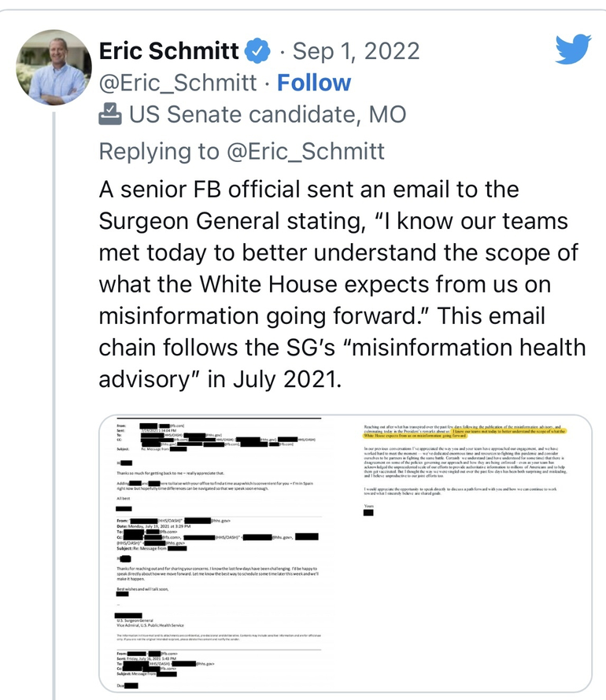Screen dimensions: 606x700
Task: Click the US Senate candidate, MO label
Action: (x=268, y=116)
